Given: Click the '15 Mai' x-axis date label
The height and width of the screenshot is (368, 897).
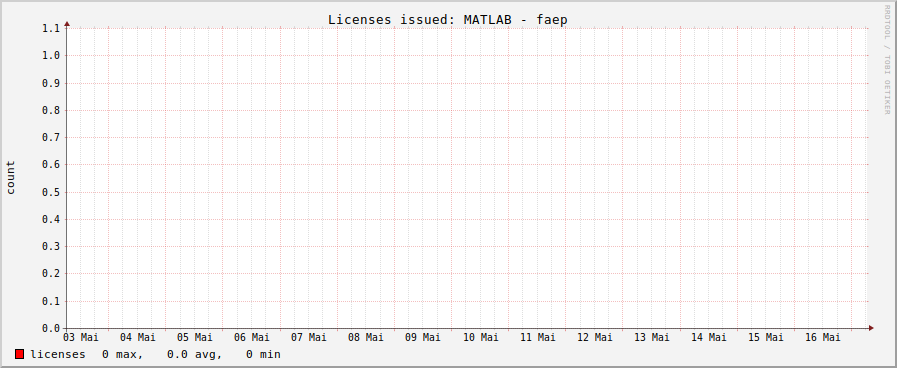Looking at the screenshot, I should [x=766, y=337].
